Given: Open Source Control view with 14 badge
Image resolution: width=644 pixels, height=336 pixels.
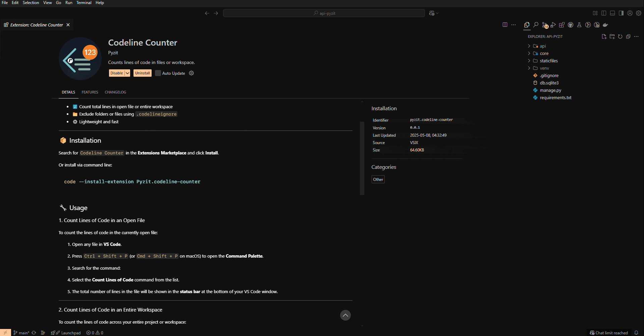Looking at the screenshot, I should [545, 25].
